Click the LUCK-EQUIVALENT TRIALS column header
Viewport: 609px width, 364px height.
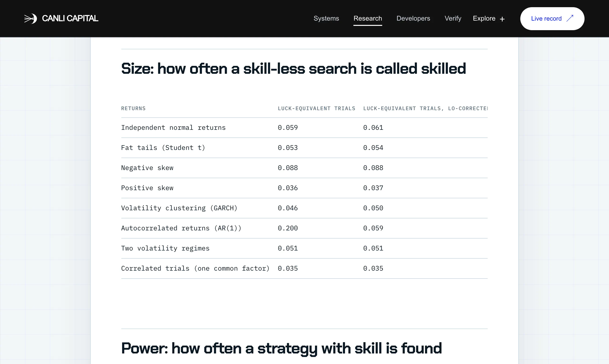click(316, 108)
